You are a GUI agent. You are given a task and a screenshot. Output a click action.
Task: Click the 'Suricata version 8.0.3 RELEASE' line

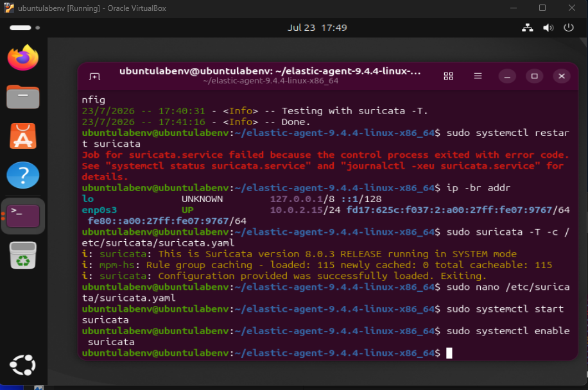[x=299, y=253]
